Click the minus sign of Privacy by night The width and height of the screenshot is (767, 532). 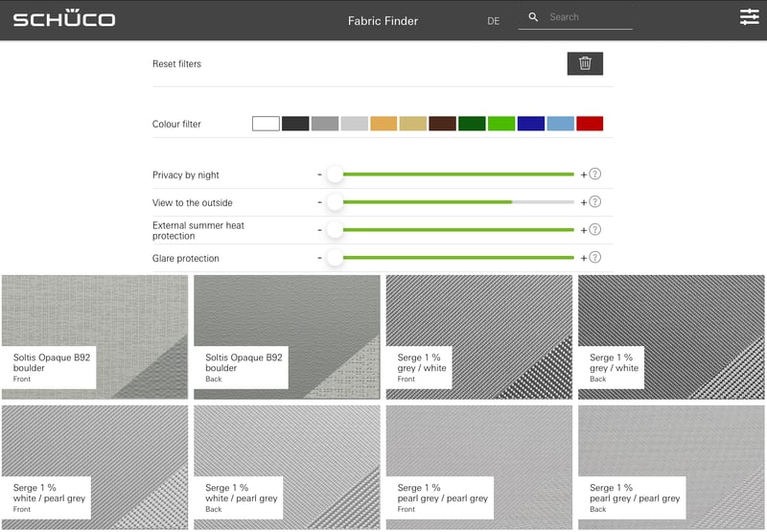point(319,174)
